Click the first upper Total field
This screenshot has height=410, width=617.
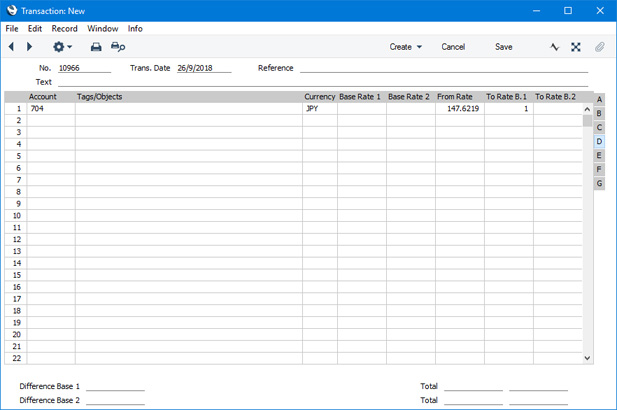[473, 386]
